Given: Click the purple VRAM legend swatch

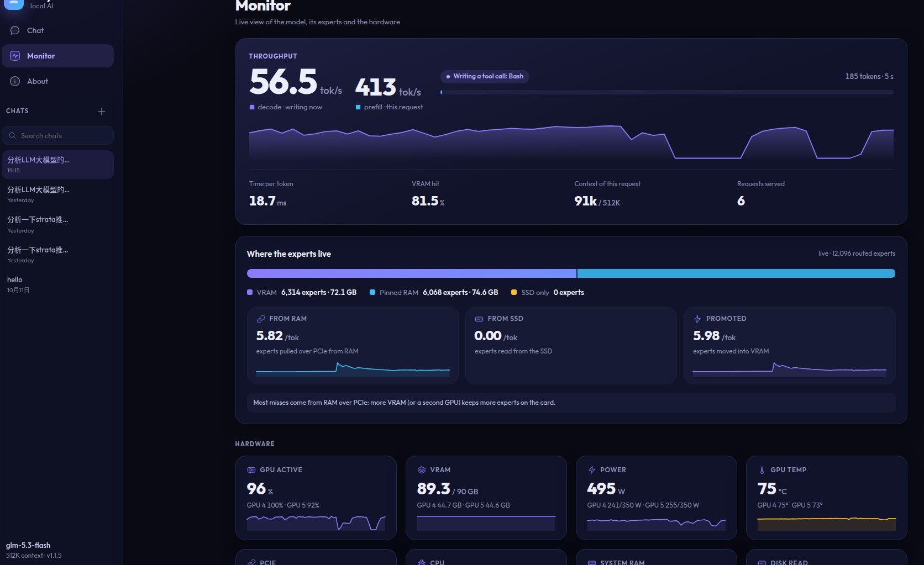Looking at the screenshot, I should click(250, 292).
